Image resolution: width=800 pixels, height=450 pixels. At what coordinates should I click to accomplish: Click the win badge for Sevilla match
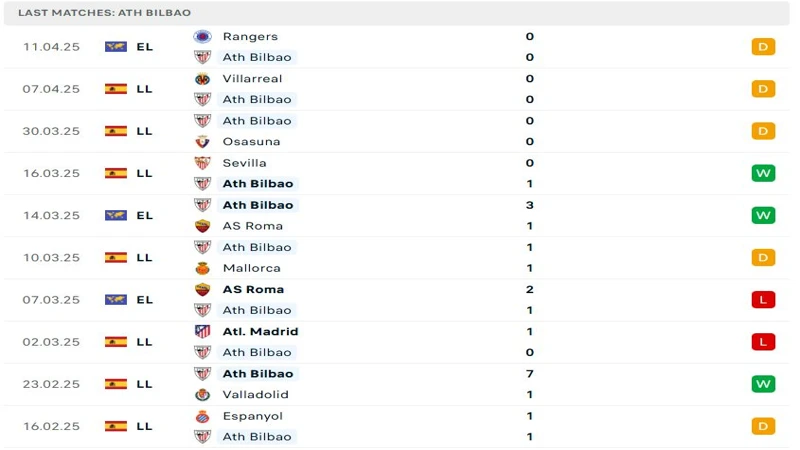click(x=763, y=173)
